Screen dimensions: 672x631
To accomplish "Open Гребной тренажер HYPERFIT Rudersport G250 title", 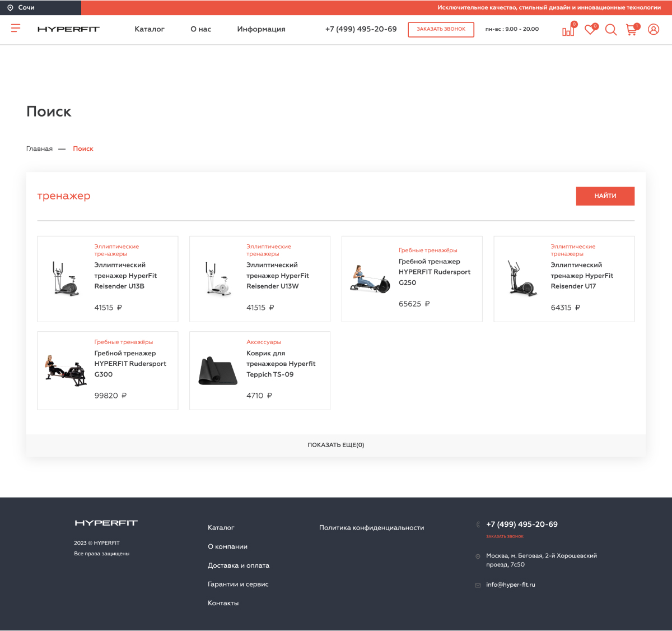I will pos(435,272).
